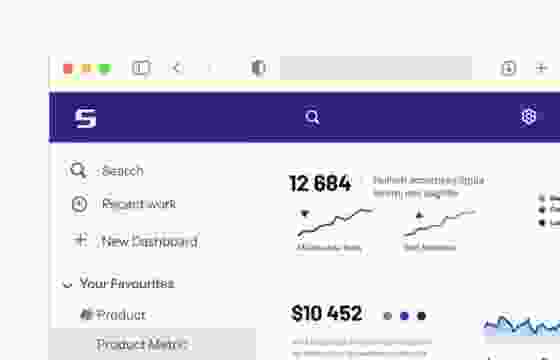Click the browser address bar

coord(376,68)
